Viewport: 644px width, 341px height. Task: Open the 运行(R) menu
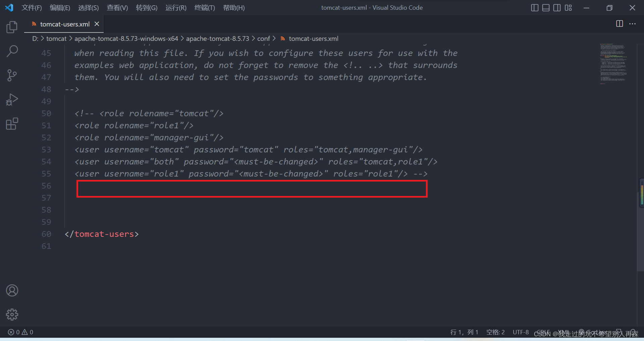(x=176, y=8)
